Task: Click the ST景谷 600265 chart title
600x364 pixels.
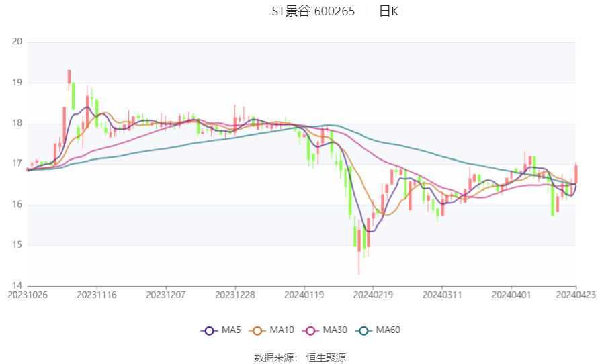Action: (313, 11)
